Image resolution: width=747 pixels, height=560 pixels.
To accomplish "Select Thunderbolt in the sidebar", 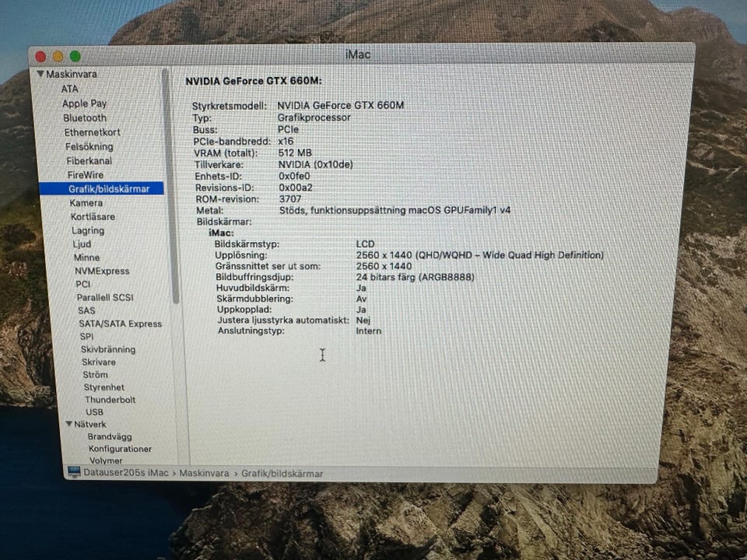I will pos(110,400).
